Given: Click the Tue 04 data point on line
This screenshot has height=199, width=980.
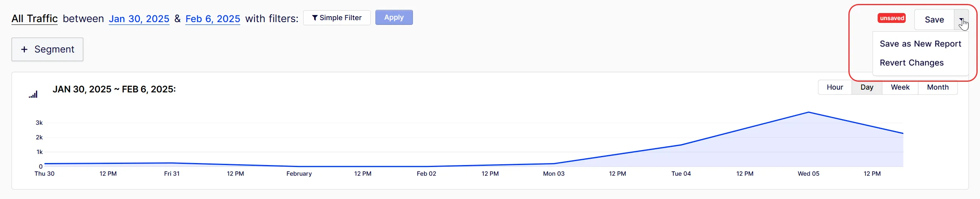Looking at the screenshot, I should 681,145.
